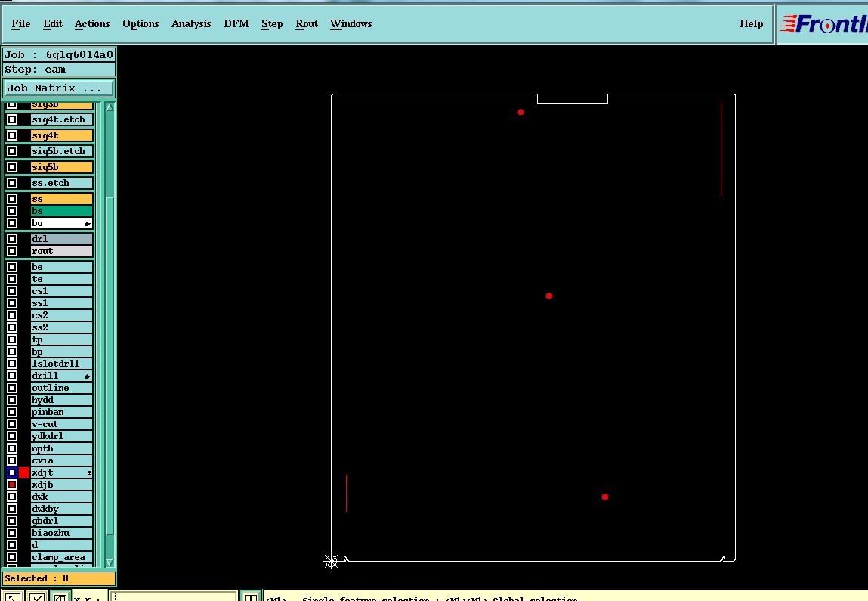868x601 pixels.
Task: Click the center red dot feature on canvas
Action: tap(549, 296)
